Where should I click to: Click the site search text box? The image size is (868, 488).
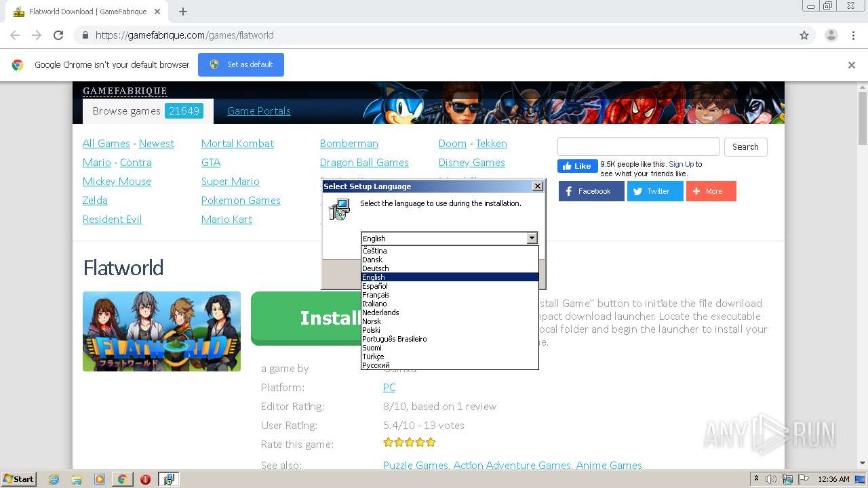(638, 146)
